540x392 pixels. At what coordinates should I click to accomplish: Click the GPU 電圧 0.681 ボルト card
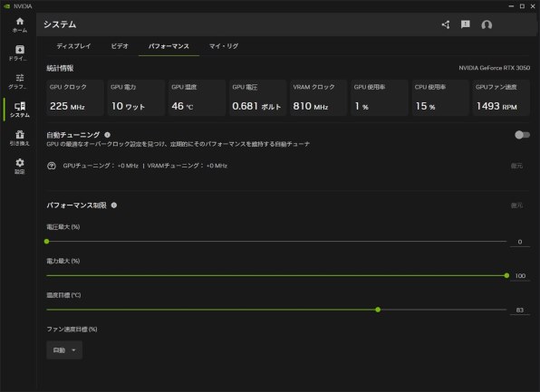[x=257, y=98]
